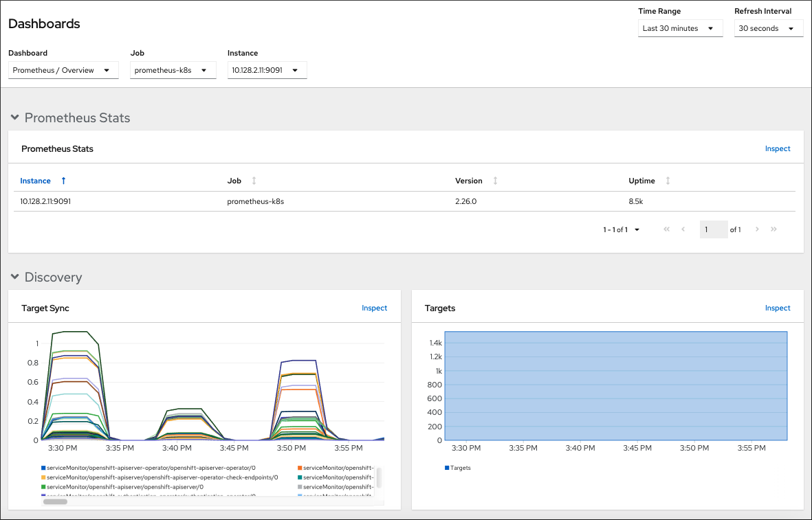
Task: Click the Uptime column sort icon
Action: 667,181
